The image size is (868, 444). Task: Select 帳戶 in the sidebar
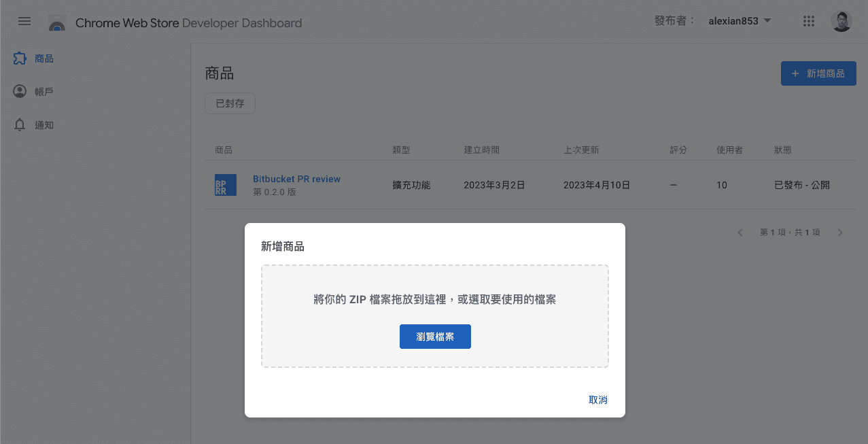[44, 92]
